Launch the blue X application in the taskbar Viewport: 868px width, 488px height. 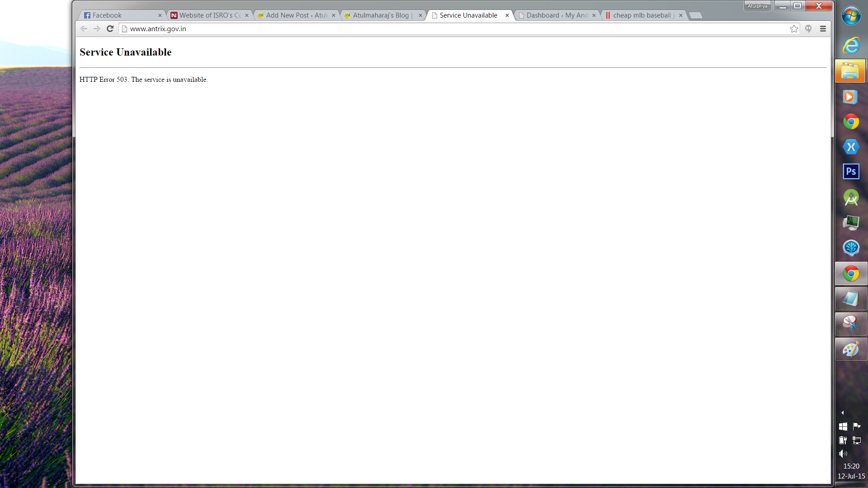pos(851,147)
